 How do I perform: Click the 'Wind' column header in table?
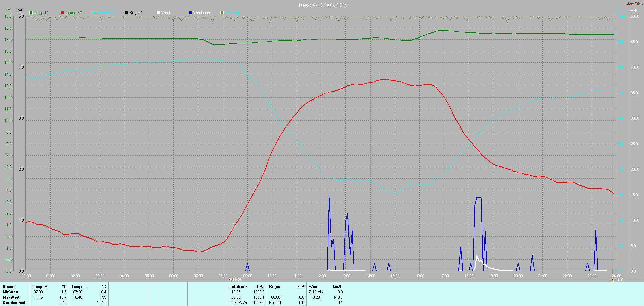coord(314,287)
